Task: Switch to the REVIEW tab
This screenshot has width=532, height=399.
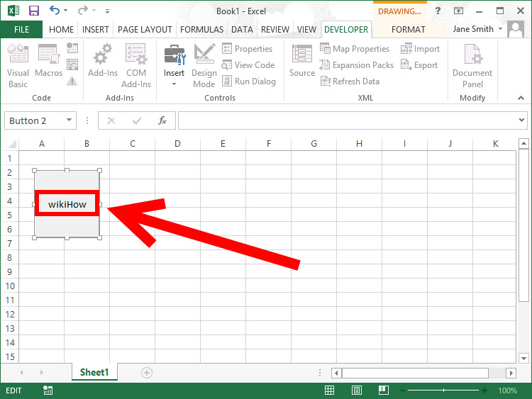Action: pos(275,30)
